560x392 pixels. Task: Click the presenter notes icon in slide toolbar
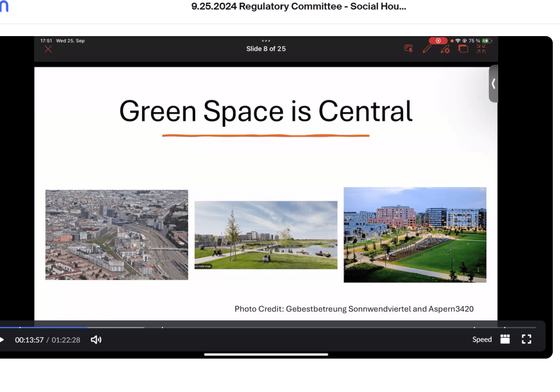tap(409, 49)
